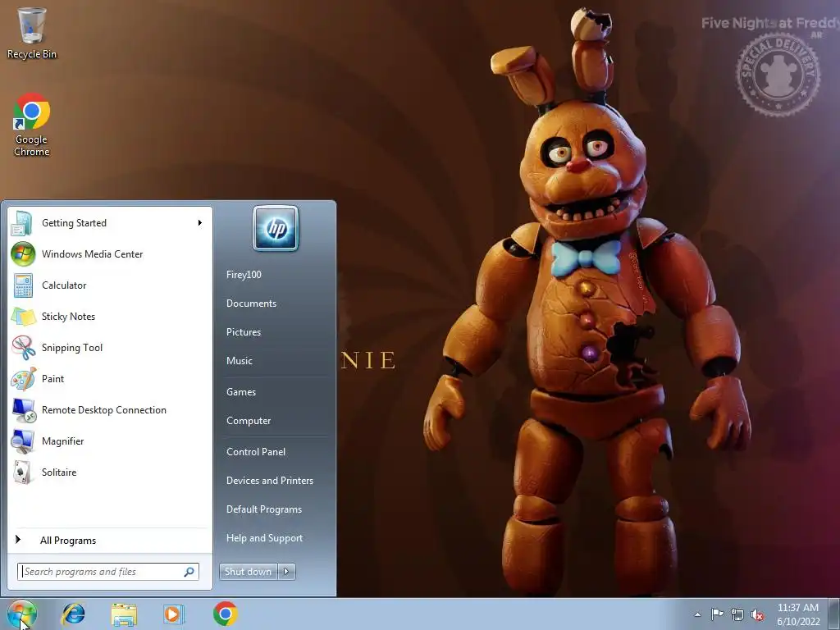Image resolution: width=840 pixels, height=630 pixels.
Task: Click the Shut down button
Action: click(249, 572)
